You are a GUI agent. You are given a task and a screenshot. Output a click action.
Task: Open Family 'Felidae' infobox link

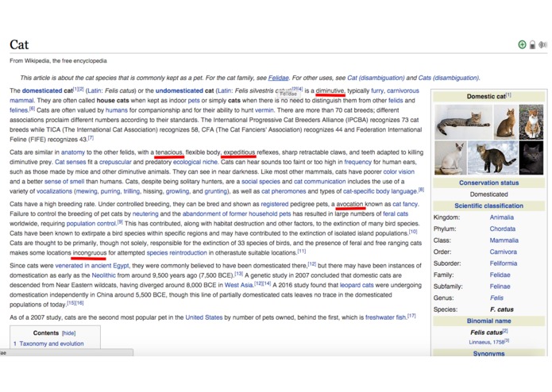coord(500,275)
